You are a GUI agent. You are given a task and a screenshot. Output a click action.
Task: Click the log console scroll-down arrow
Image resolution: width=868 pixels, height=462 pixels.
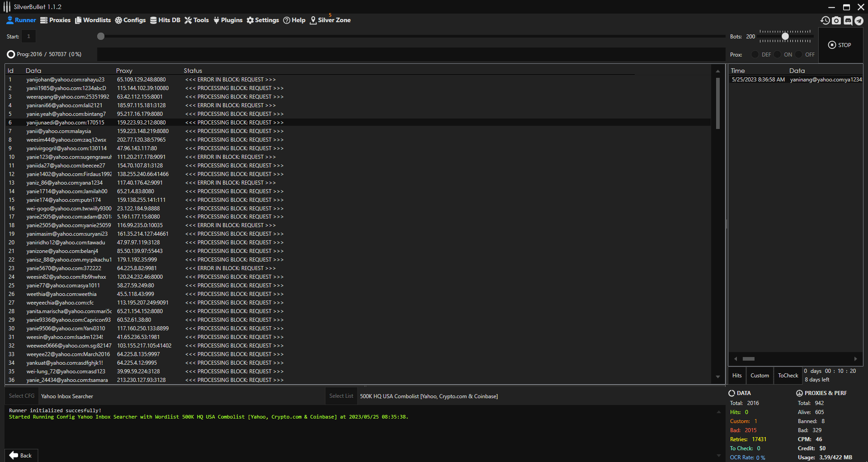tap(718, 456)
